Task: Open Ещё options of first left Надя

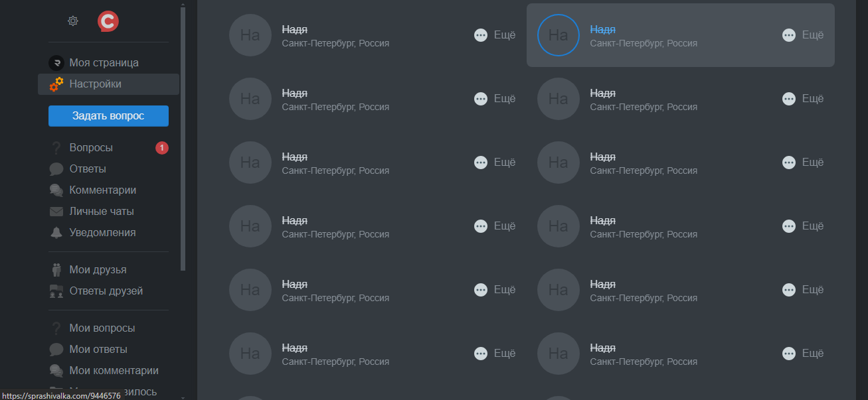Action: click(495, 35)
